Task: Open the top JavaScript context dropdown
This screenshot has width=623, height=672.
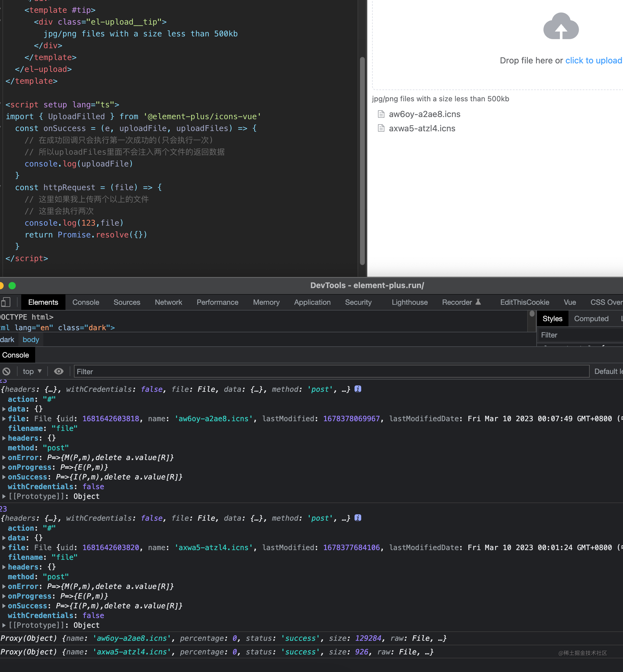Action: [32, 371]
